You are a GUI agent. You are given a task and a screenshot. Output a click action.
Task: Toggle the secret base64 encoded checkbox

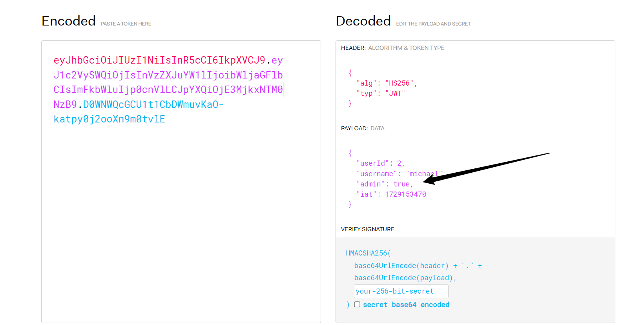point(357,305)
